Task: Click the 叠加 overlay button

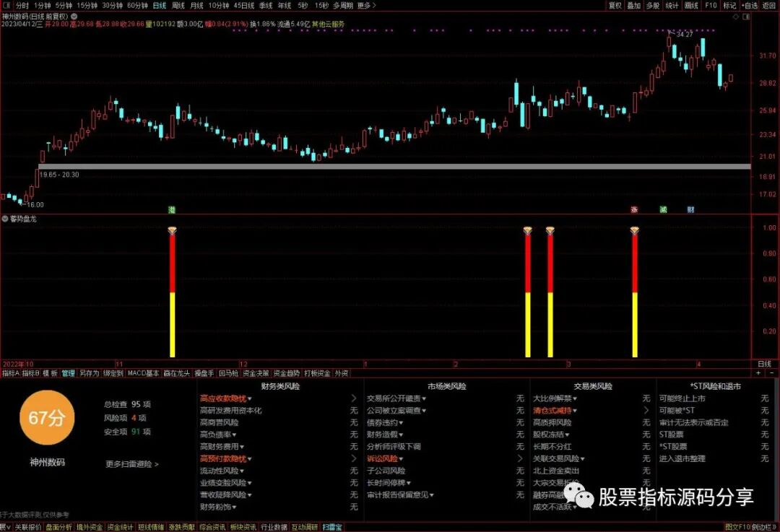Action: (x=634, y=6)
